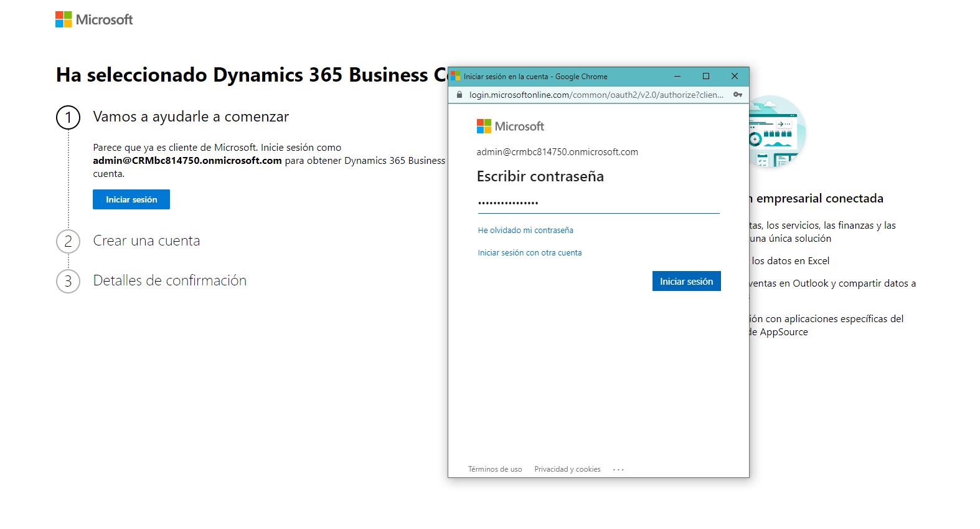Image resolution: width=980 pixels, height=529 pixels.
Task: Click the padlock icon beside the URL
Action: [459, 95]
